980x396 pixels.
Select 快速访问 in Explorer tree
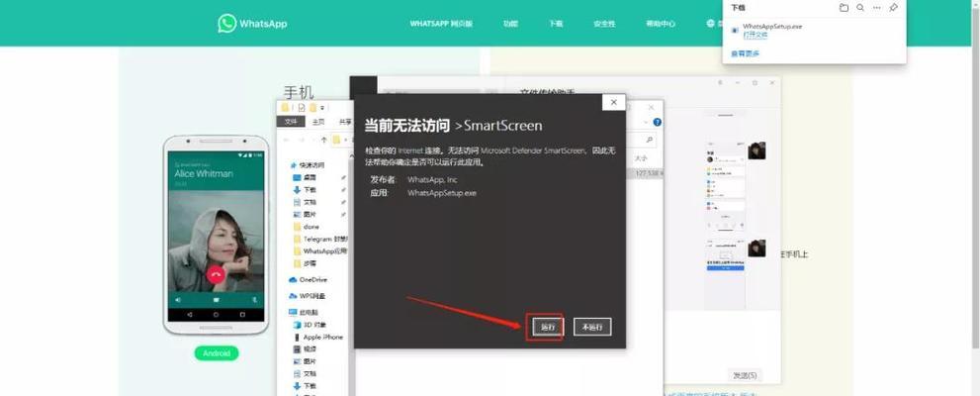tap(309, 165)
